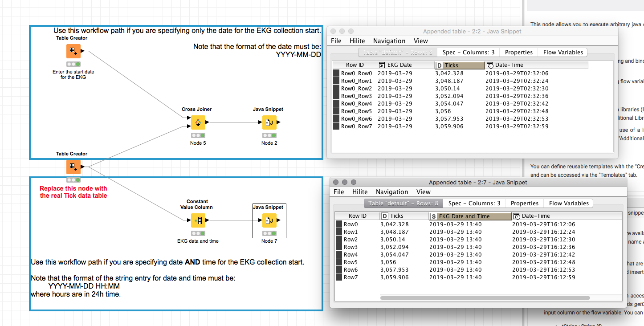
Task: Click the Cross Joiner status traffic light
Action: click(198, 135)
